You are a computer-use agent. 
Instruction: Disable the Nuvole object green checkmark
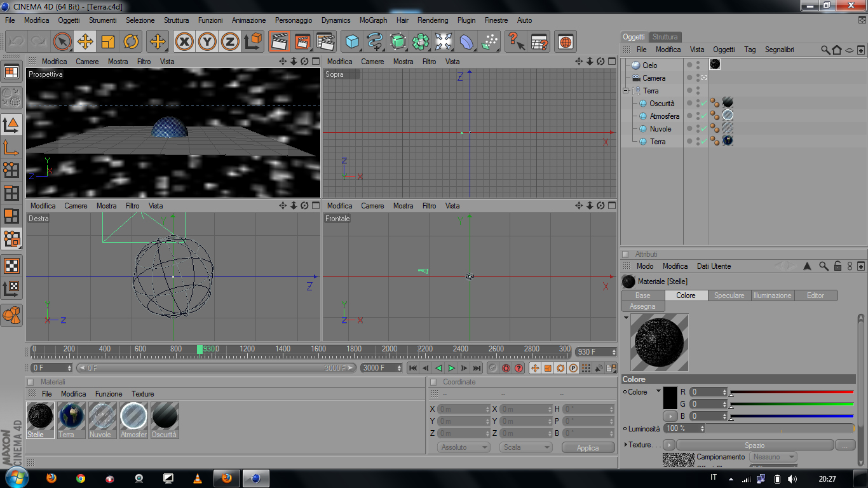point(703,129)
